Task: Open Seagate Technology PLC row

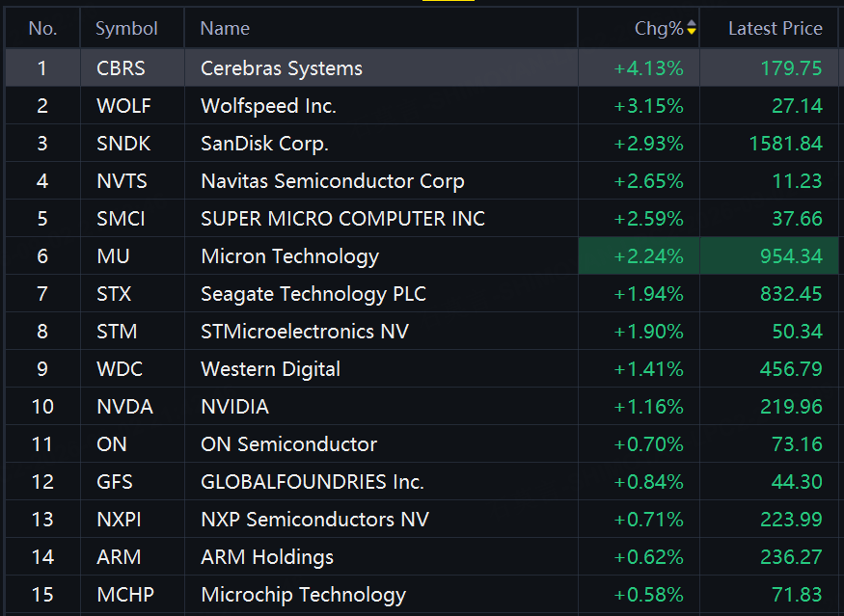Action: 422,294
